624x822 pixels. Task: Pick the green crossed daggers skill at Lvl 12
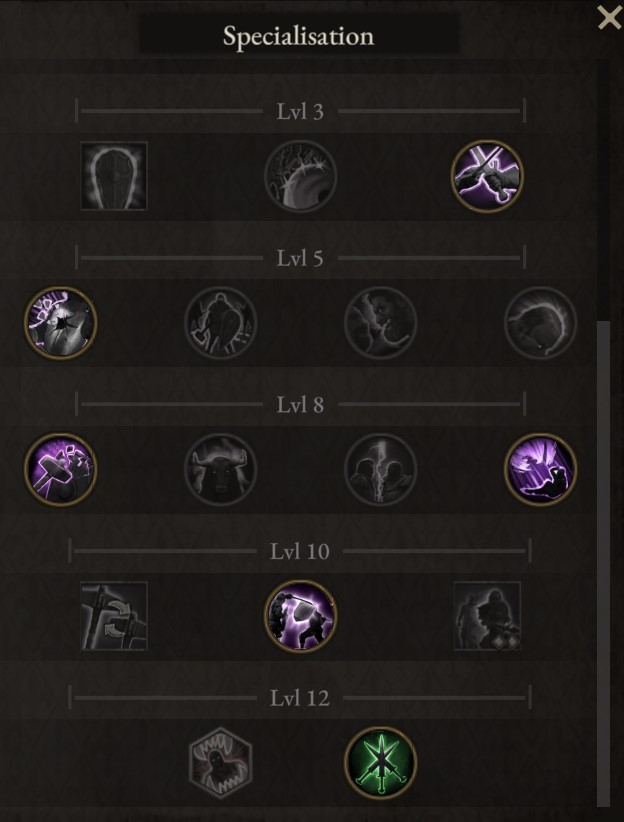[x=381, y=763]
